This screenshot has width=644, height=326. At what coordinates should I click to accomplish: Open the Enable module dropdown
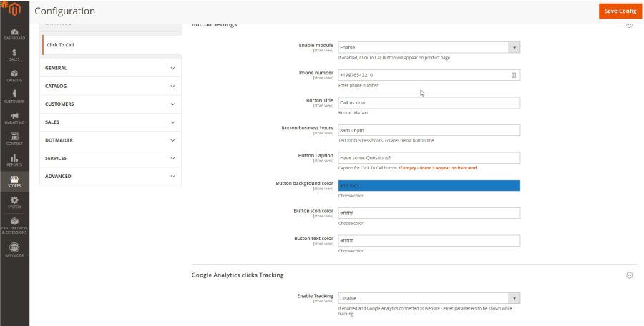[429, 47]
